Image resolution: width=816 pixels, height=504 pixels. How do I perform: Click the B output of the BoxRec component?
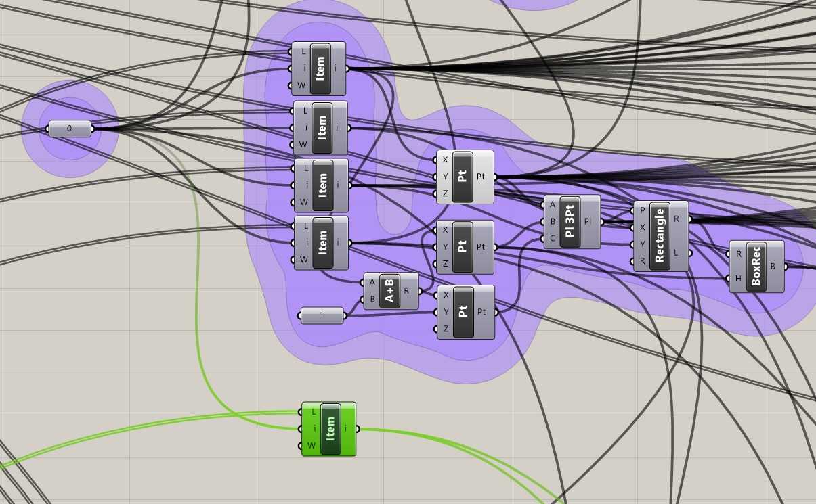click(773, 267)
